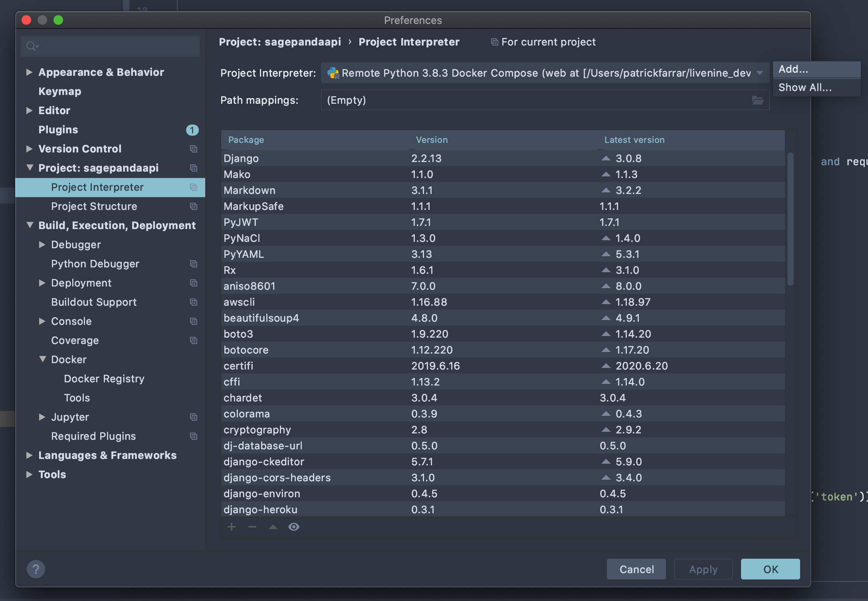868x601 pixels.
Task: Click the OK button
Action: pyautogui.click(x=771, y=569)
